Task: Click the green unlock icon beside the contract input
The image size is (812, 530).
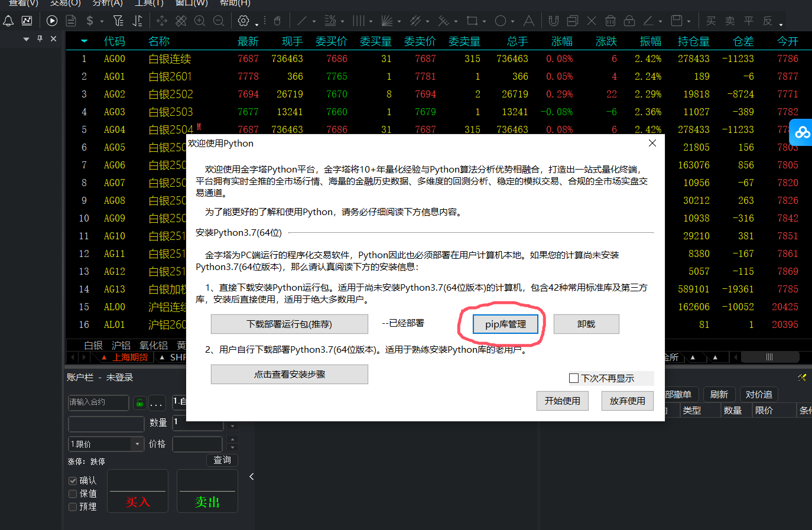Action: (x=139, y=403)
